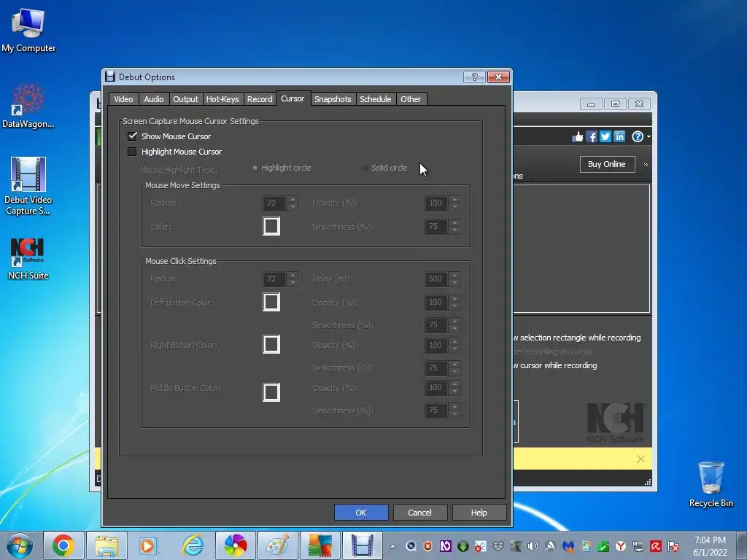The image size is (747, 560).
Task: Open the Snapshots tab
Action: (x=333, y=99)
